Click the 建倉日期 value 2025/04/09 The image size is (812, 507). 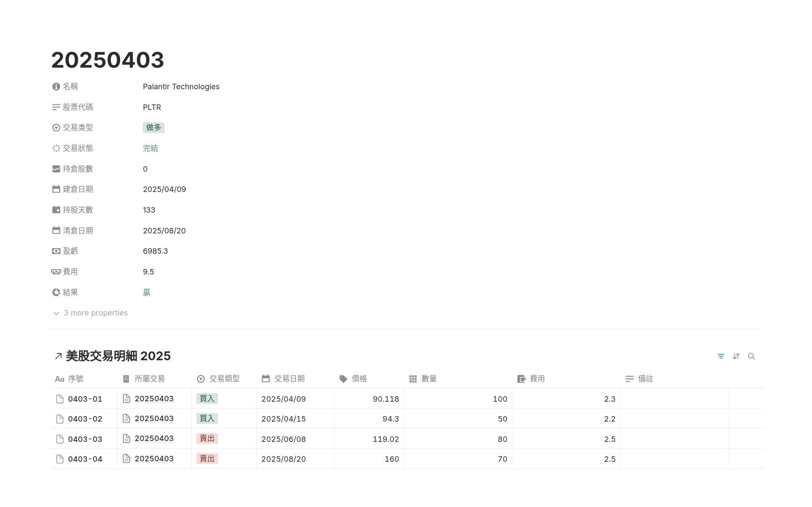click(x=165, y=189)
